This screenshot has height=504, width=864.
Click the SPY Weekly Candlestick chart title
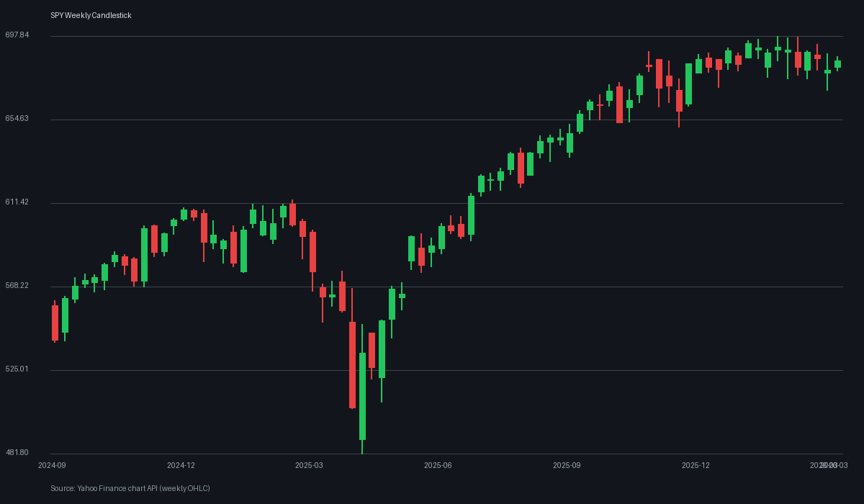[91, 15]
